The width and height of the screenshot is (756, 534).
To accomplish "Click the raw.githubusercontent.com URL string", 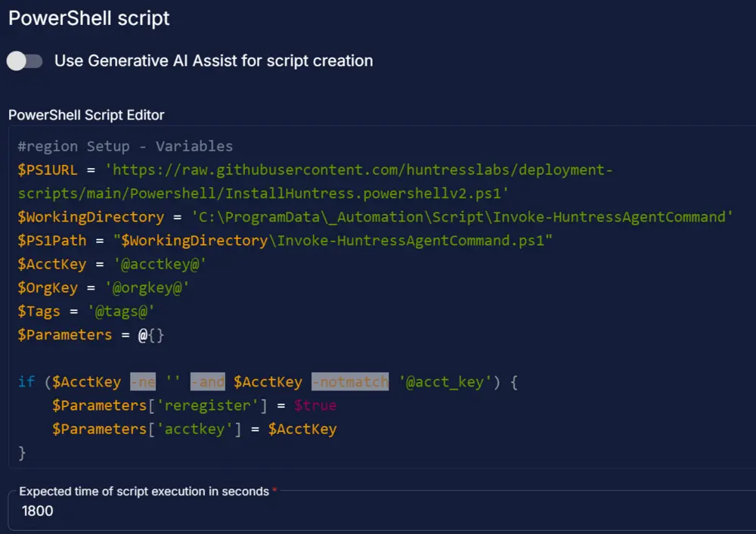I will 358,170.
